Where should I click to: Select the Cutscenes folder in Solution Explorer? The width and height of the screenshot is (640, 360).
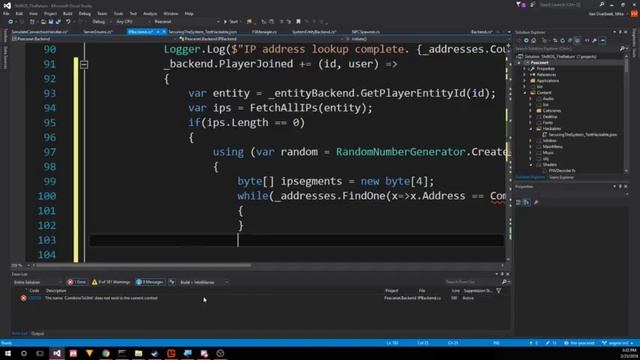551,111
